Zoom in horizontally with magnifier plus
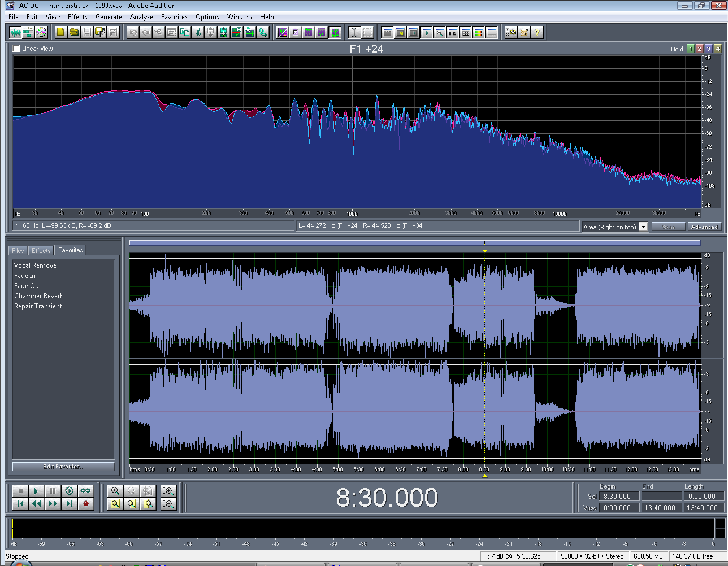 115,491
